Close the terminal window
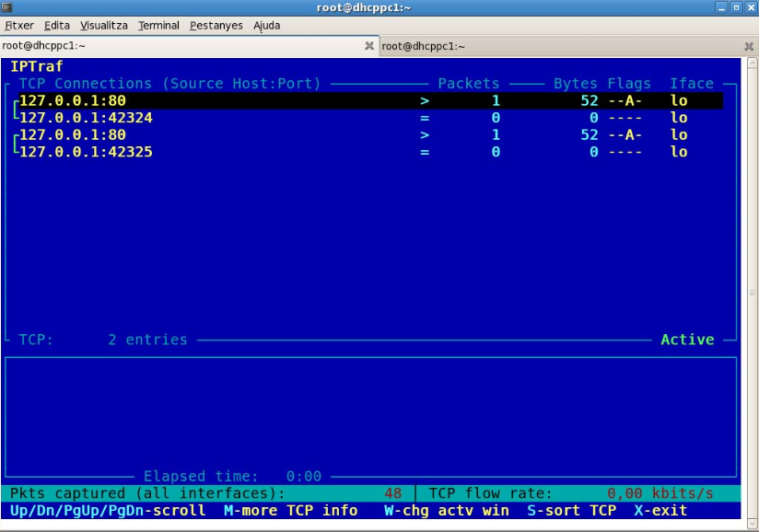 751,7
